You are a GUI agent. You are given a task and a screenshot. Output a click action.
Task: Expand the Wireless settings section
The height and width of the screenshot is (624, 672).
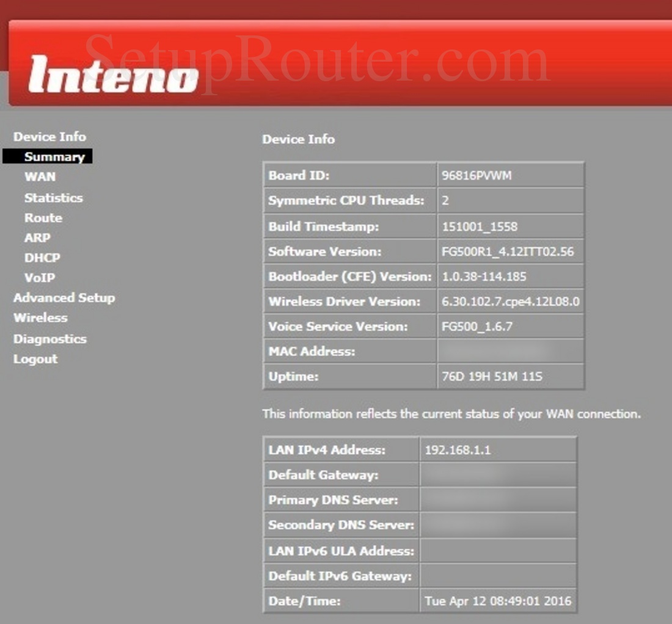coord(40,317)
